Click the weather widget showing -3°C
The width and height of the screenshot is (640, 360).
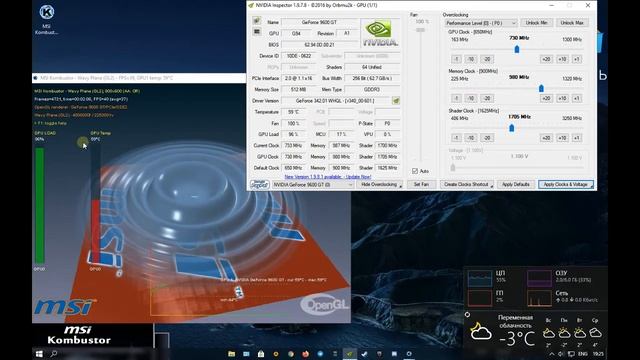tap(536, 331)
